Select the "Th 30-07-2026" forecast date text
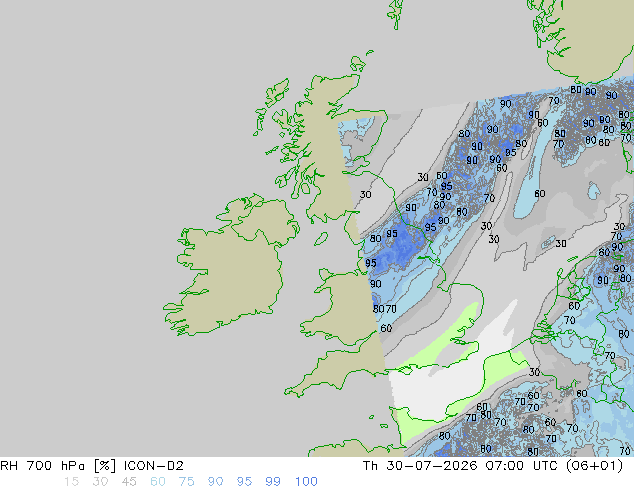The width and height of the screenshot is (634, 490). (x=421, y=466)
